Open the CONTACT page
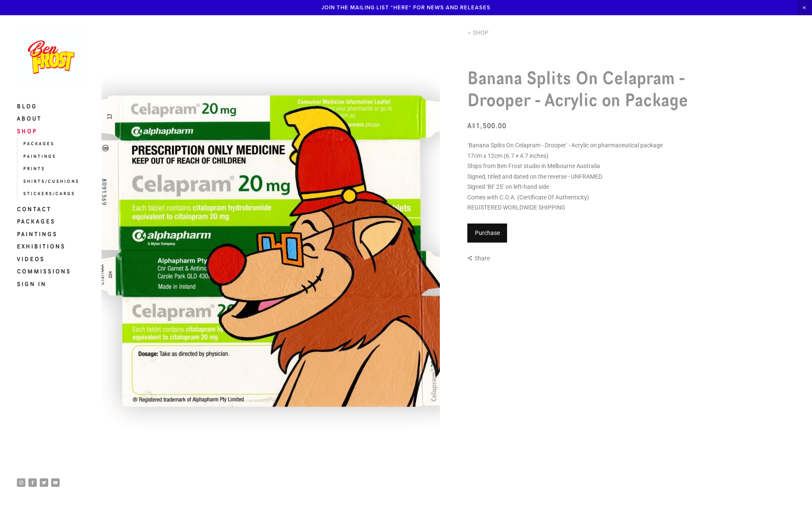 pos(34,209)
